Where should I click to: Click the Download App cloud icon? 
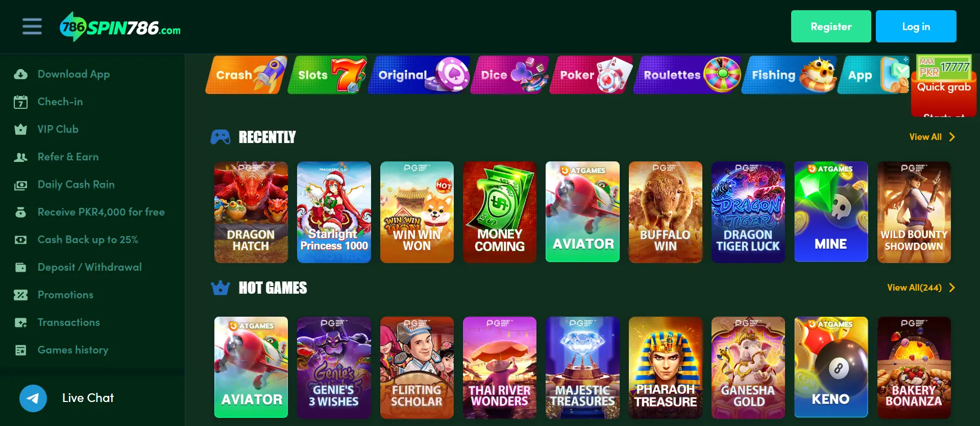coord(21,75)
